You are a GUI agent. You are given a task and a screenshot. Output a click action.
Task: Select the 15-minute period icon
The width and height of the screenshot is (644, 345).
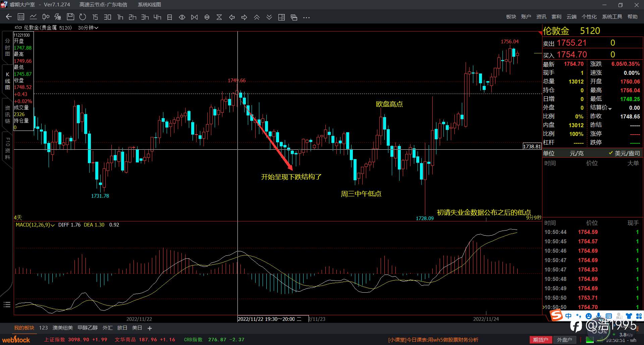(95, 17)
